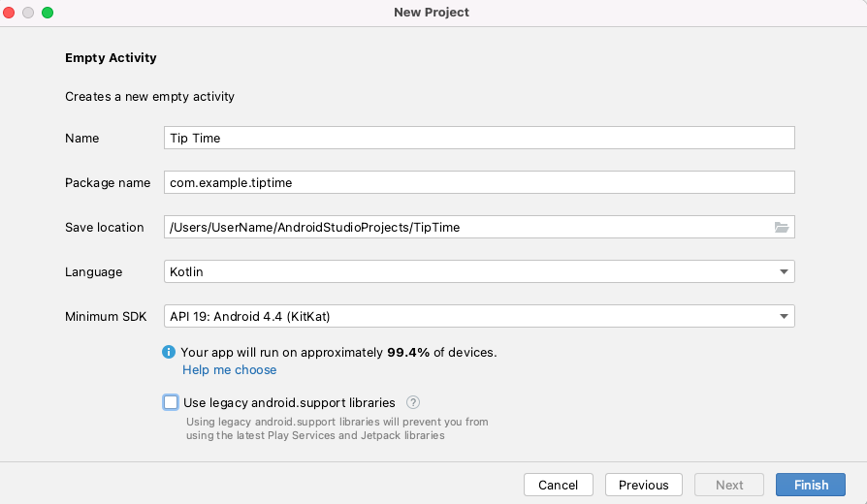This screenshot has height=504, width=867.
Task: Enable Use legacy android.support libraries checkbox
Action: [x=172, y=402]
